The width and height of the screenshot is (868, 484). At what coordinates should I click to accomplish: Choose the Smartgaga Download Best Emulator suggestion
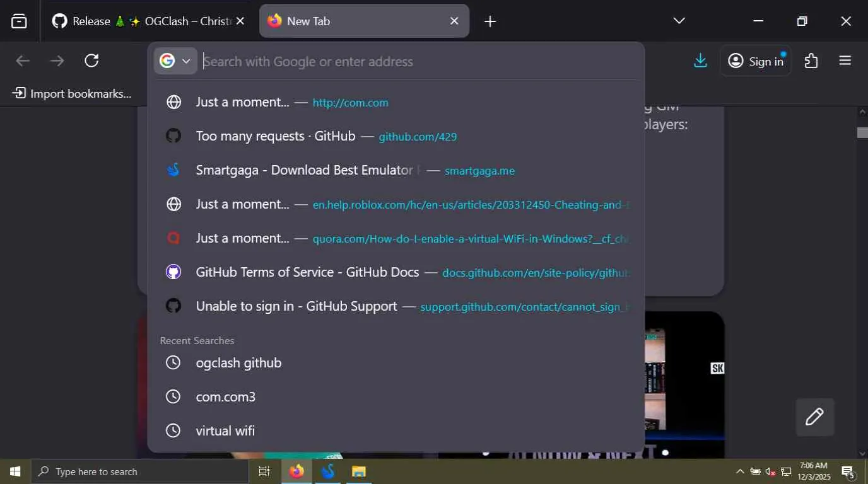(x=396, y=170)
